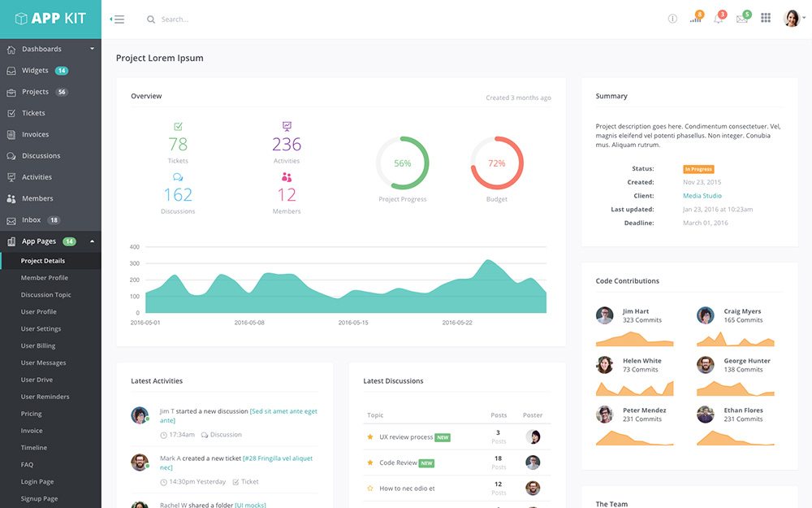The width and height of the screenshot is (812, 508).
Task: Open the bell notifications icon
Action: pyautogui.click(x=719, y=19)
